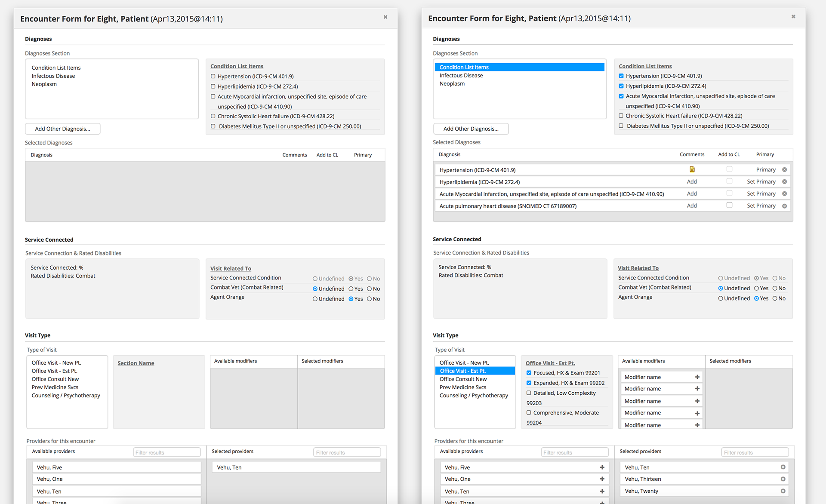Set Acute Myocardial infarction as primary
Image resolution: width=826 pixels, height=504 pixels.
point(761,194)
